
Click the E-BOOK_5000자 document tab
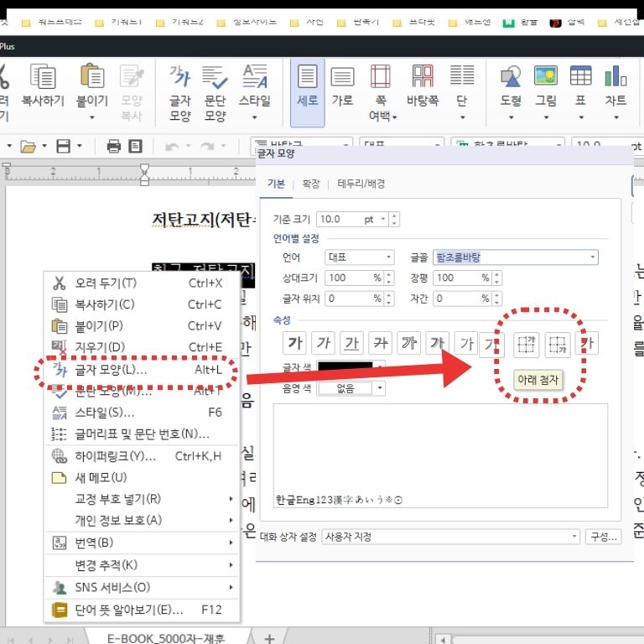point(166,637)
